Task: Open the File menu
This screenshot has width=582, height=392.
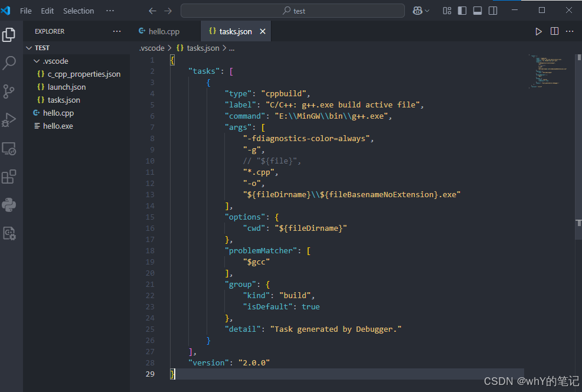Action: (x=25, y=11)
